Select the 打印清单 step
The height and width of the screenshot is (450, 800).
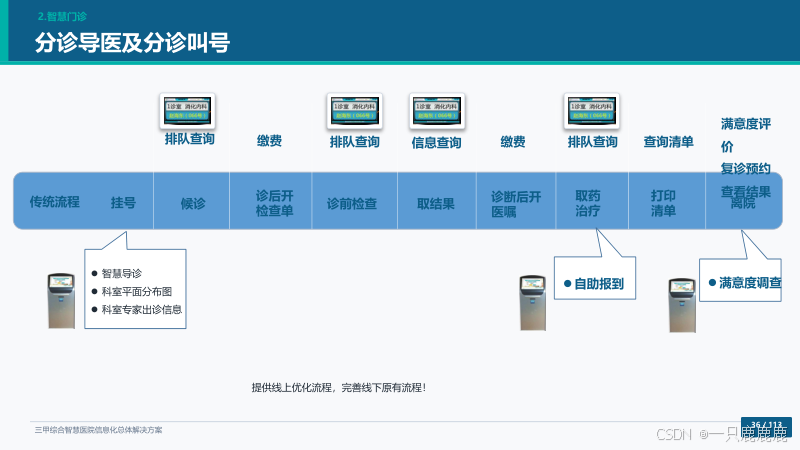[663, 203]
